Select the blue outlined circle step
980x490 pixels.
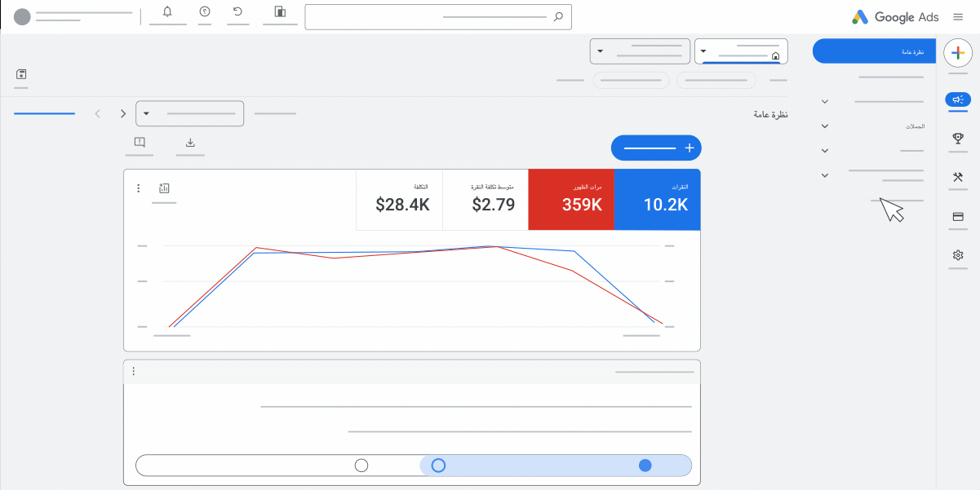click(x=438, y=466)
